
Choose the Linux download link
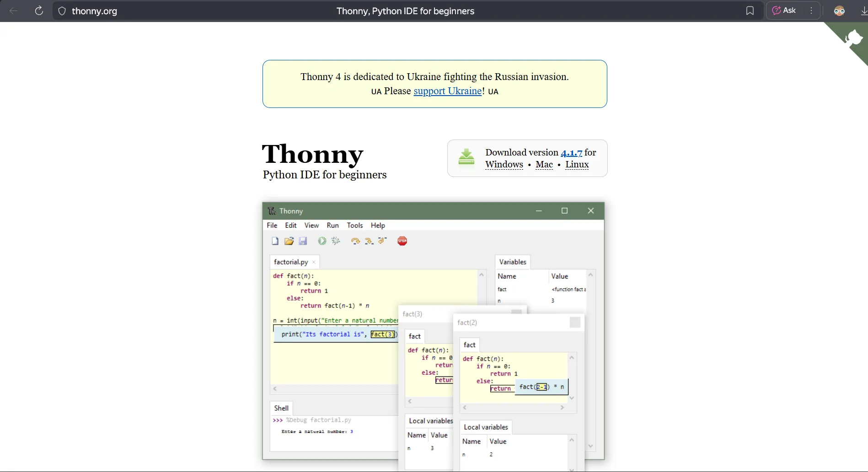(x=577, y=165)
